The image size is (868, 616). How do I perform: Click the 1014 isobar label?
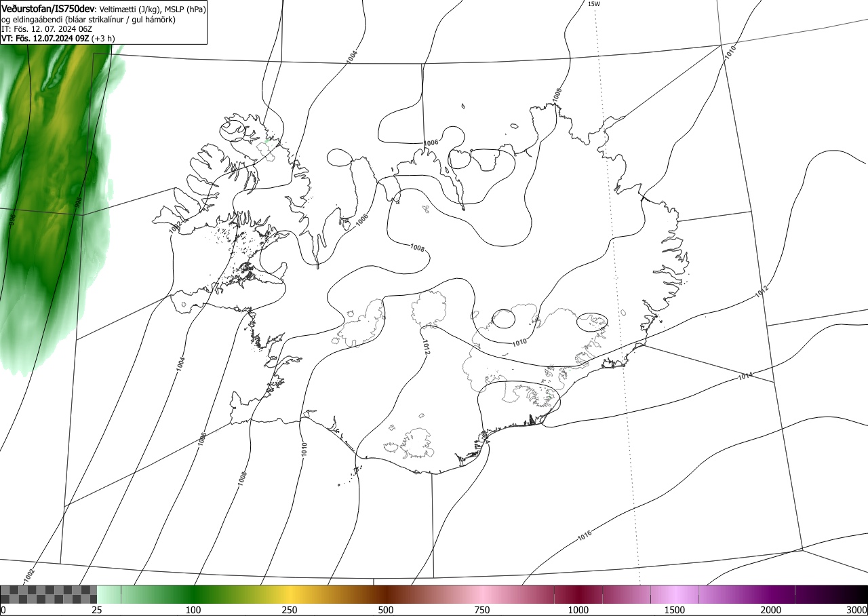745,374
